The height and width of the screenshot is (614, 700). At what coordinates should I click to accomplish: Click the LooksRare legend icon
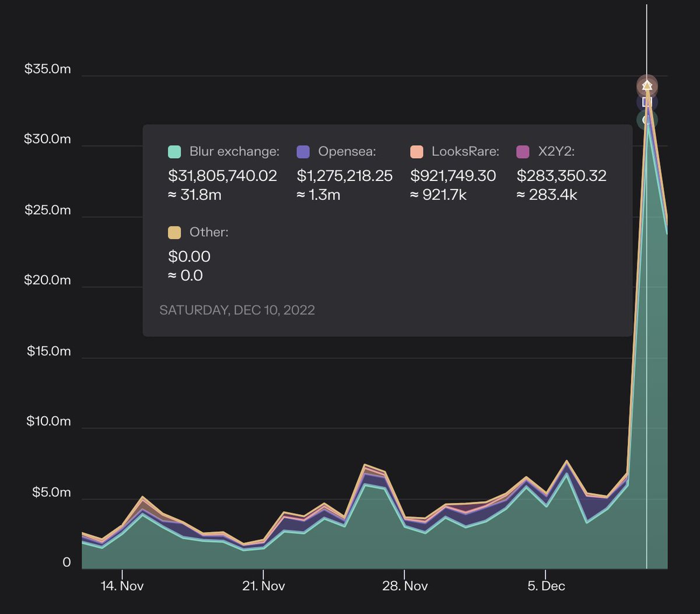pos(416,151)
